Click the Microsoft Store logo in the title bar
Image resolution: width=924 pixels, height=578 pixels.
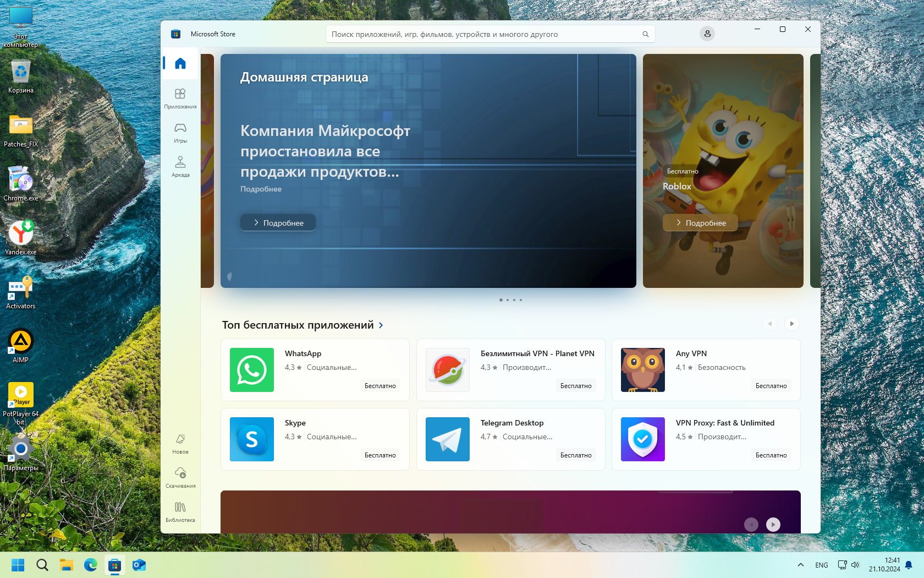coord(176,34)
